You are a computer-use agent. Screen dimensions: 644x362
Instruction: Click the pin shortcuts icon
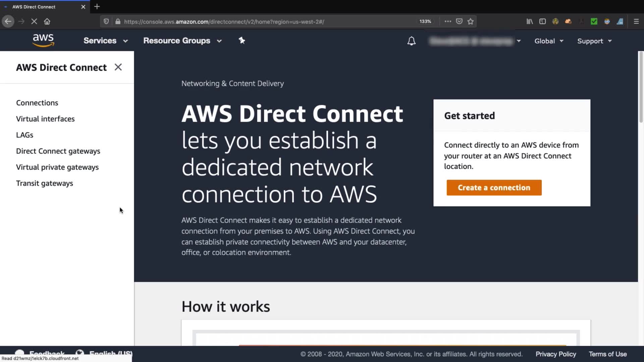click(x=242, y=41)
